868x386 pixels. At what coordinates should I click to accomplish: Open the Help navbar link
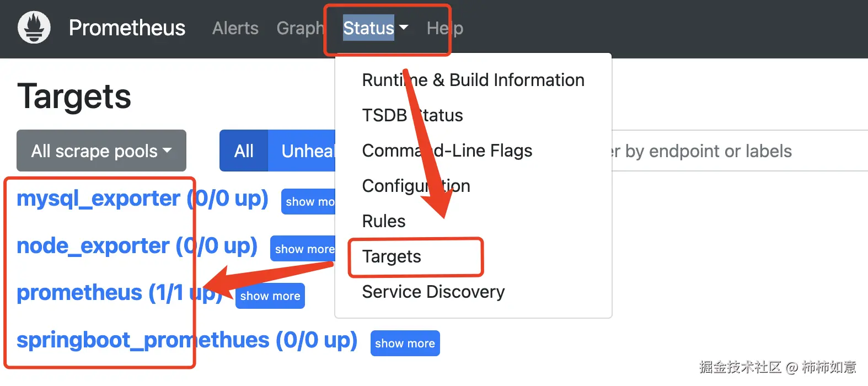444,28
